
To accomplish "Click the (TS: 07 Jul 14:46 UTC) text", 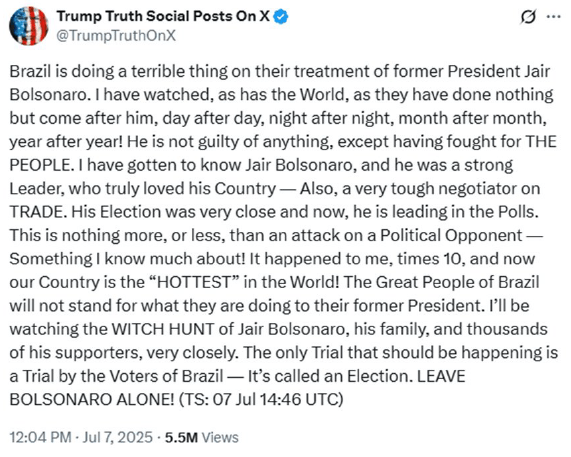I will [x=261, y=399].
